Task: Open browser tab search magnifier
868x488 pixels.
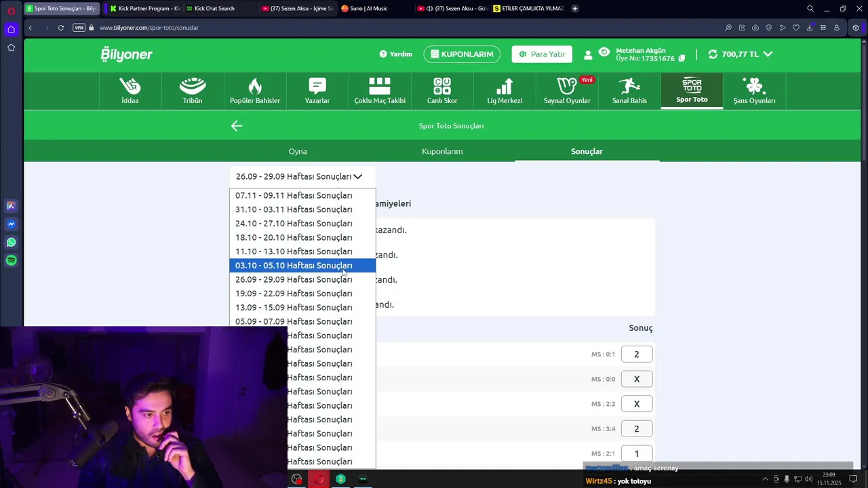Action: point(810,9)
